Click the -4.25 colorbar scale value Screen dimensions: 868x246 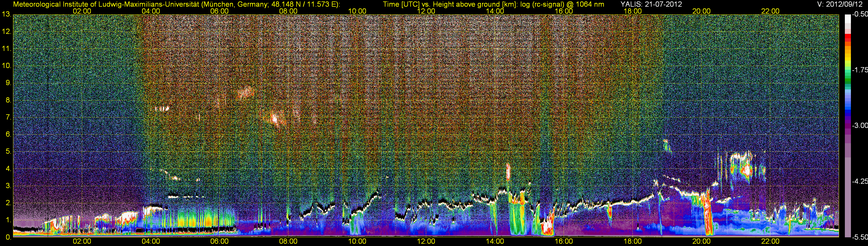(x=859, y=181)
